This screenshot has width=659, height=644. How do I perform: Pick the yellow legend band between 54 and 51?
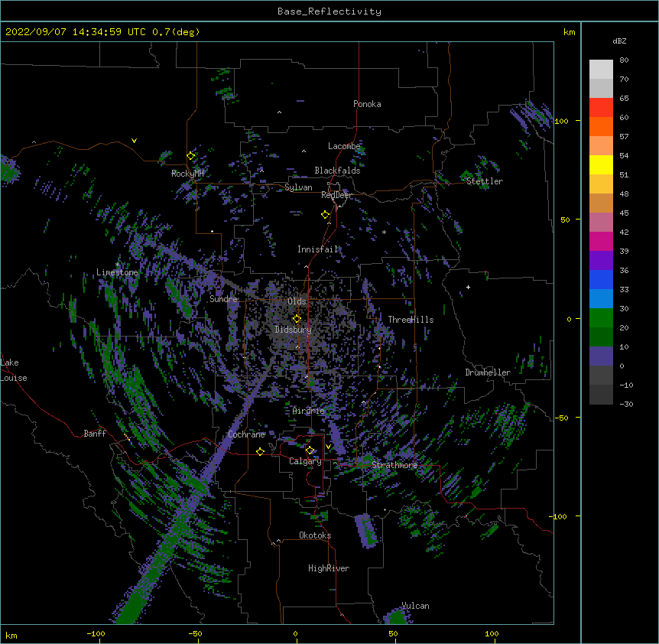tap(601, 164)
